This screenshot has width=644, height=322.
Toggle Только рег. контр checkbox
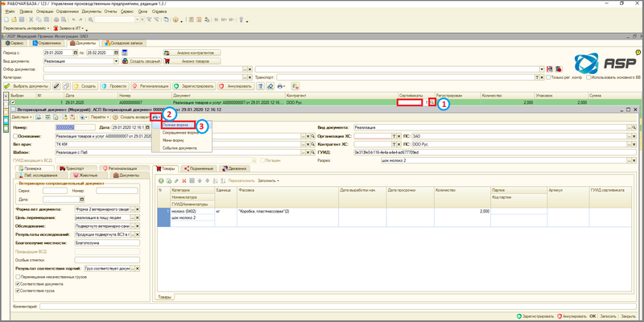tap(548, 77)
